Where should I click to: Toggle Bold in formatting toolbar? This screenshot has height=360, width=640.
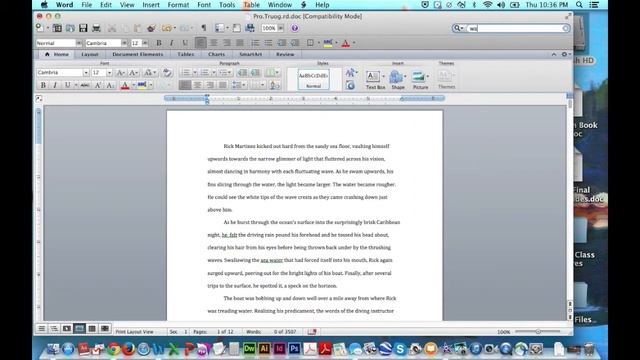point(159,43)
